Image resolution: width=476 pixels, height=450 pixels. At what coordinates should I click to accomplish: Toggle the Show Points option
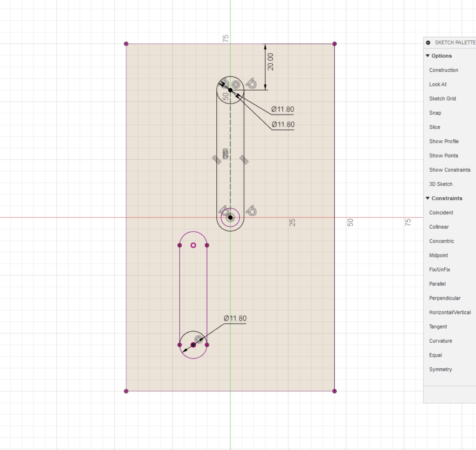point(443,155)
